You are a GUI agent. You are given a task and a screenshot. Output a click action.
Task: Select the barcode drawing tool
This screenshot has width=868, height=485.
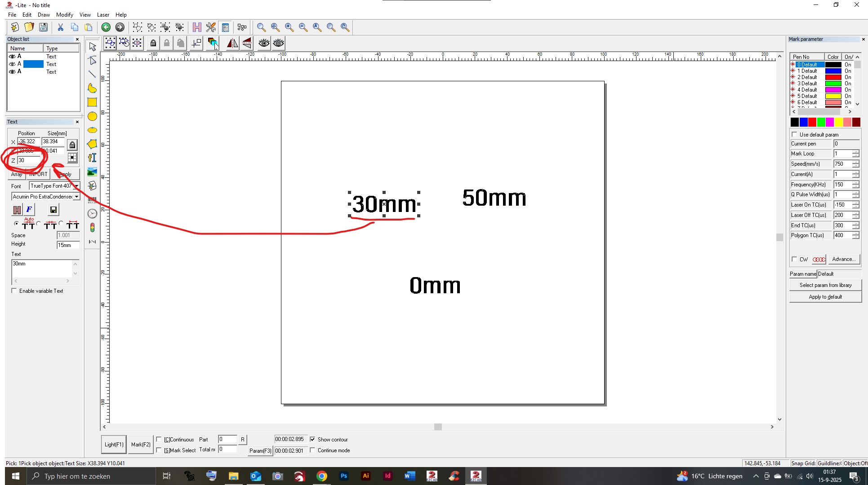pyautogui.click(x=92, y=200)
